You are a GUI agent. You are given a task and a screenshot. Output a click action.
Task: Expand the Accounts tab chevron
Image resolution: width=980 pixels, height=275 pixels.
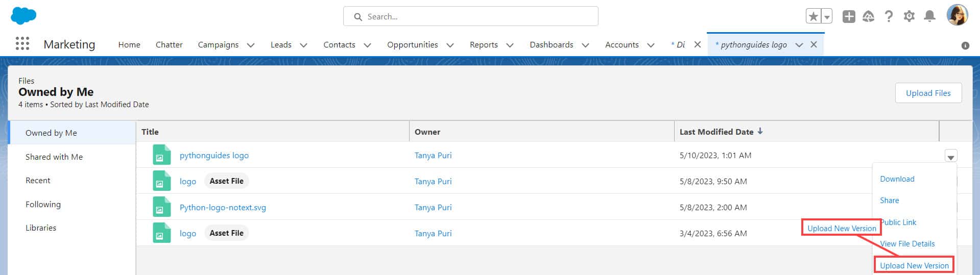click(x=651, y=45)
